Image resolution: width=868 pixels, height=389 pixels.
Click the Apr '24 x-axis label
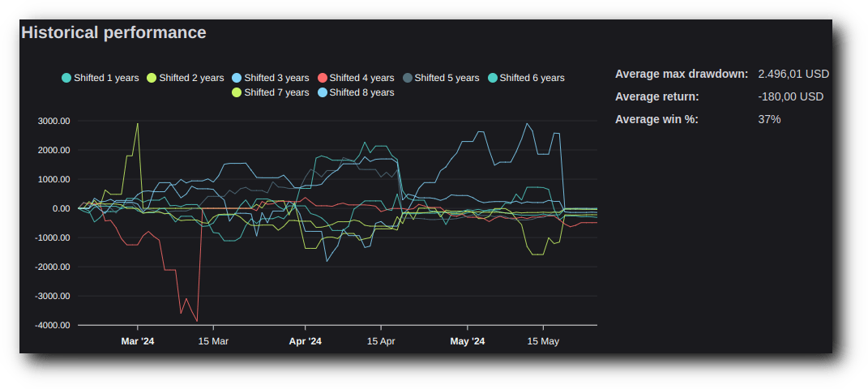click(x=306, y=341)
